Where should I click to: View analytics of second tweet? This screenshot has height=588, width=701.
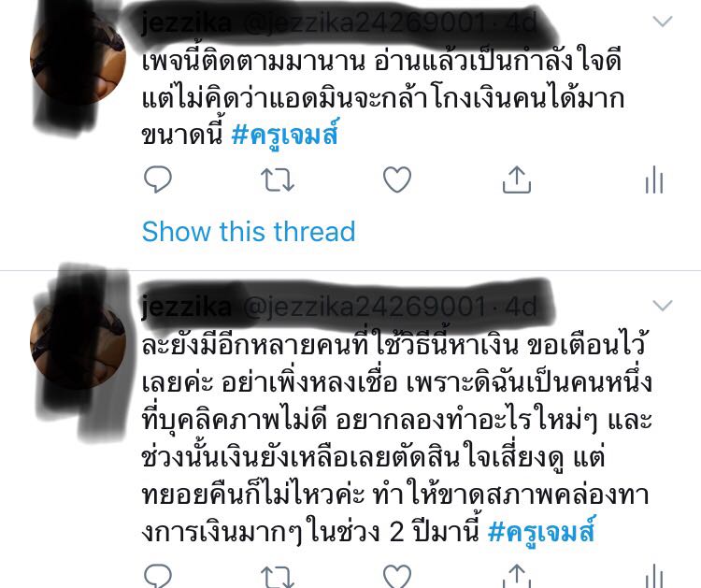click(654, 576)
